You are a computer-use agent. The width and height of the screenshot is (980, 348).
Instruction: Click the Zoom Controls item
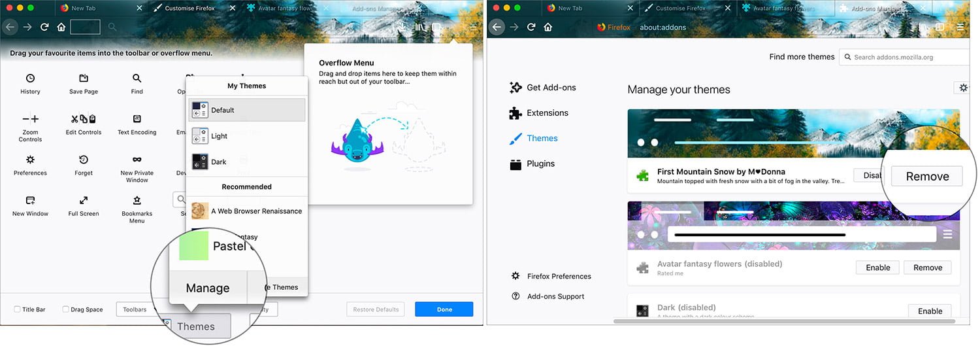(x=30, y=128)
